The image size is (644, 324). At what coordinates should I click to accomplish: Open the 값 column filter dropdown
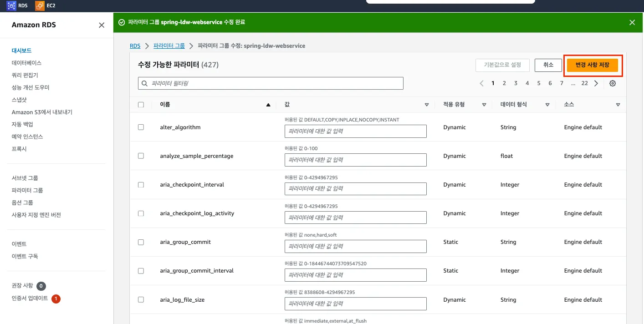coord(427,105)
